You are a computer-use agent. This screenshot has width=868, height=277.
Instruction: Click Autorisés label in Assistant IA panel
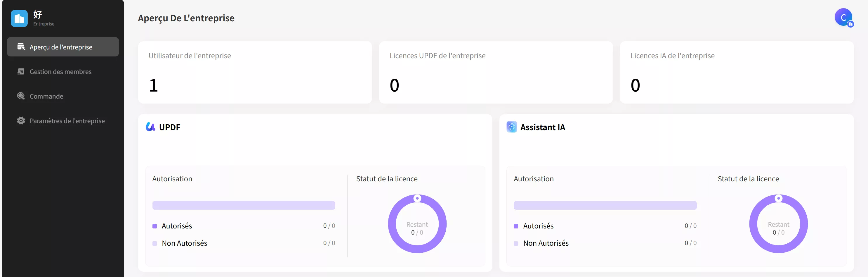pyautogui.click(x=538, y=226)
